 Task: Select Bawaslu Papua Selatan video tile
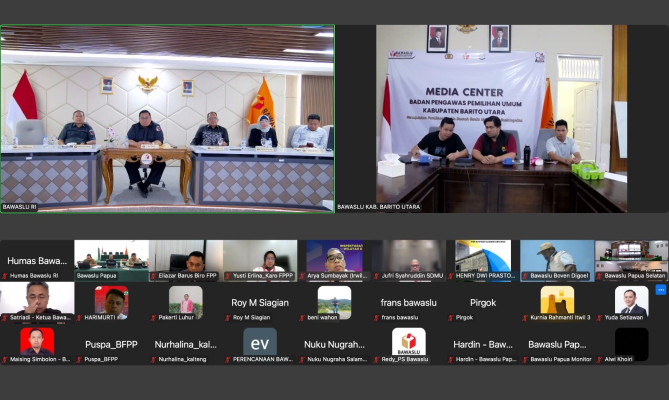631,255
